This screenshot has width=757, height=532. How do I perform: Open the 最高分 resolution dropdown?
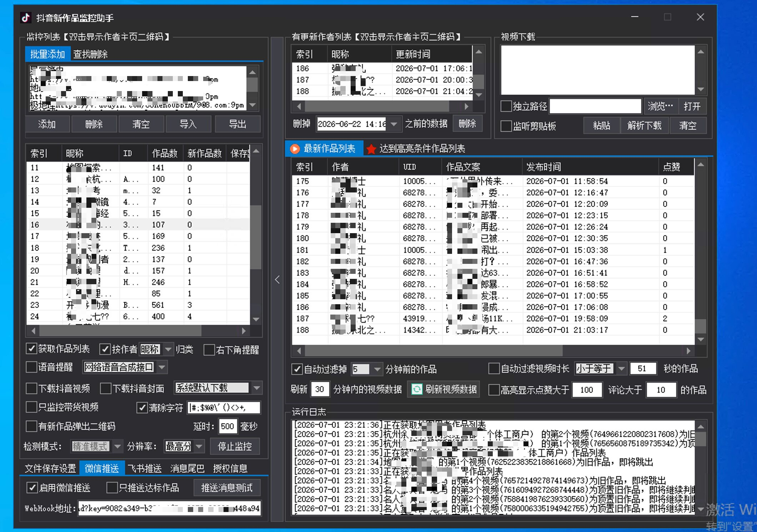tap(199, 446)
